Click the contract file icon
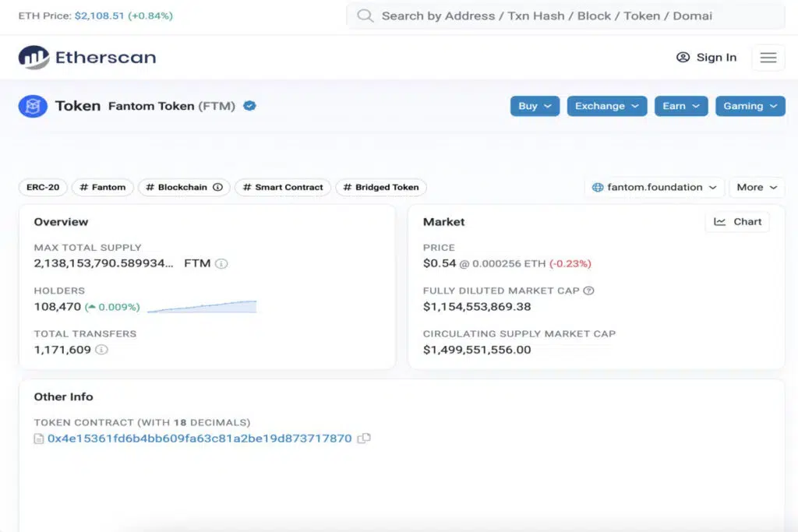The width and height of the screenshot is (798, 532). click(x=39, y=439)
